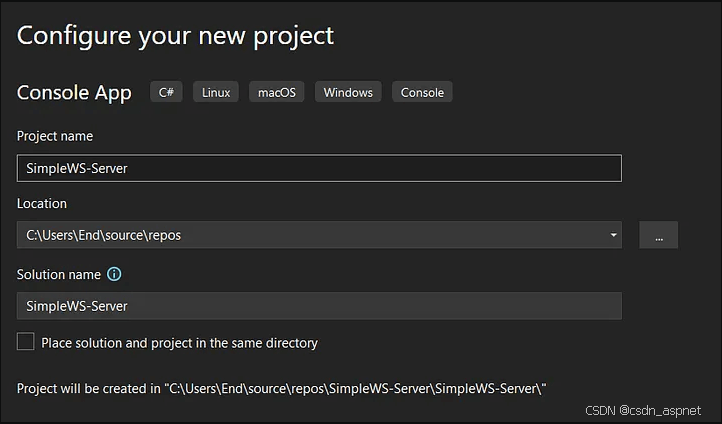
Task: Select the C# language tag
Action: 166,92
